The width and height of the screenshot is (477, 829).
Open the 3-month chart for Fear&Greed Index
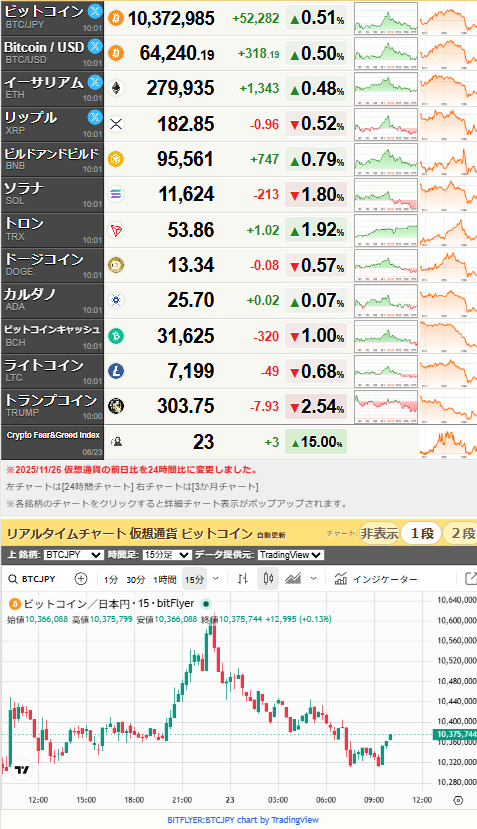[448, 442]
